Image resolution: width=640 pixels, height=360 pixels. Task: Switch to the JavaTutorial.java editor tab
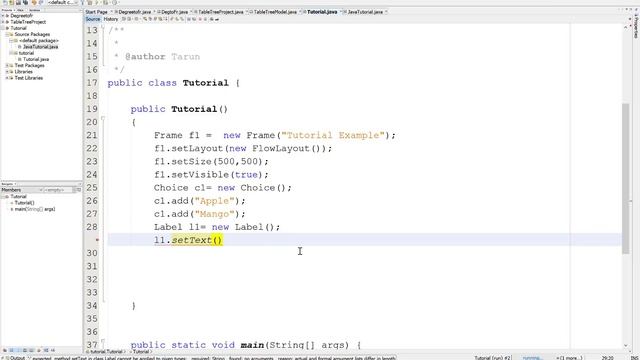(365, 12)
